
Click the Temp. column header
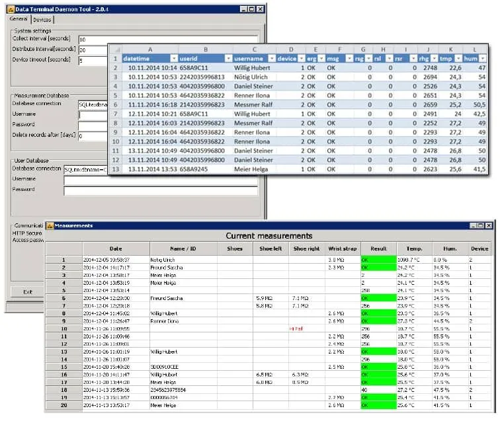[x=414, y=249]
